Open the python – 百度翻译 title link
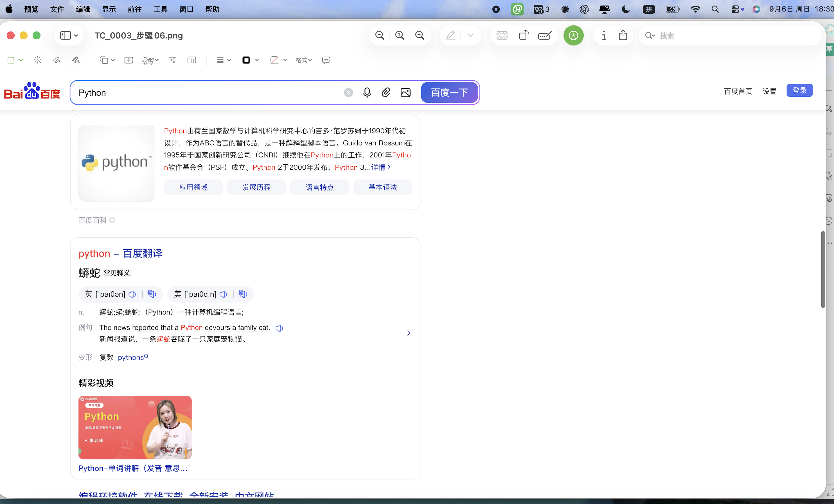Viewport: 834px width, 504px height. point(120,253)
